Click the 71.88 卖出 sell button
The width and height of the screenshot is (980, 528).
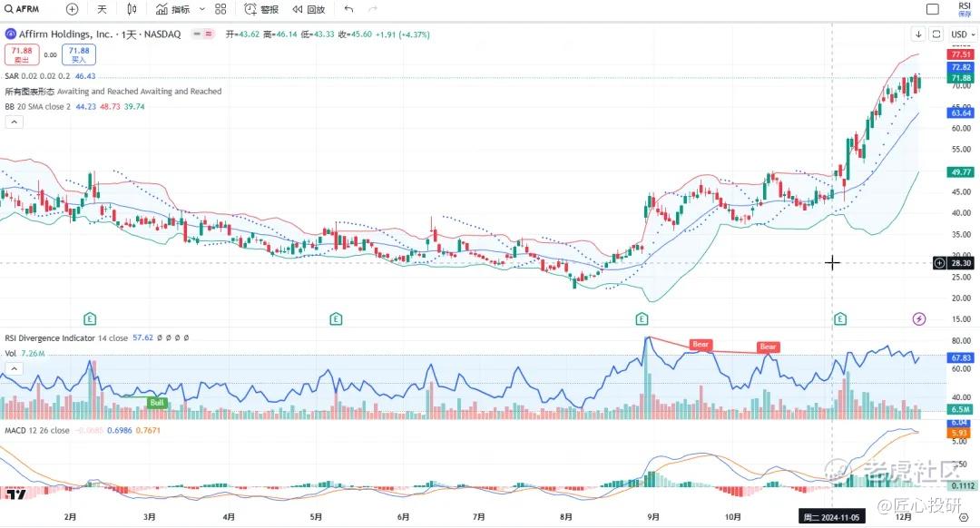(x=22, y=55)
